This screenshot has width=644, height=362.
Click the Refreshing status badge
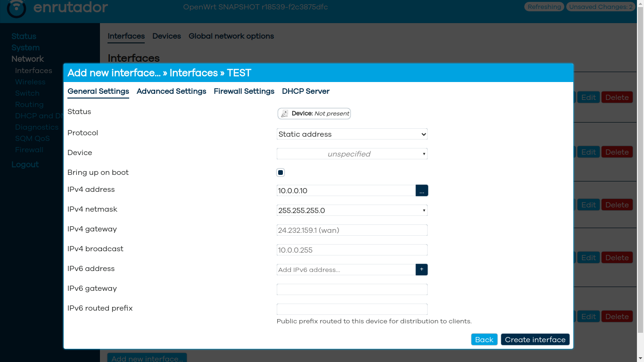point(544,7)
